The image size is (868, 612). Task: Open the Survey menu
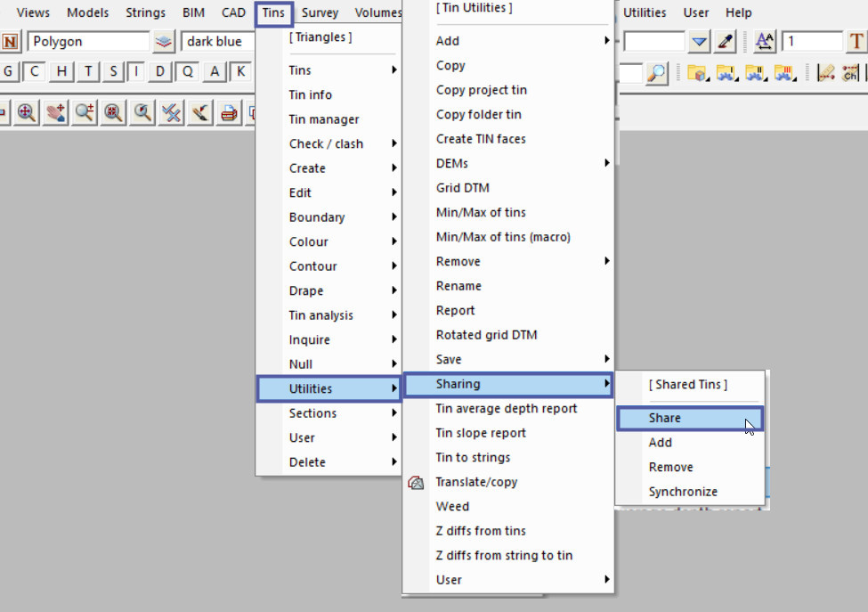(320, 12)
